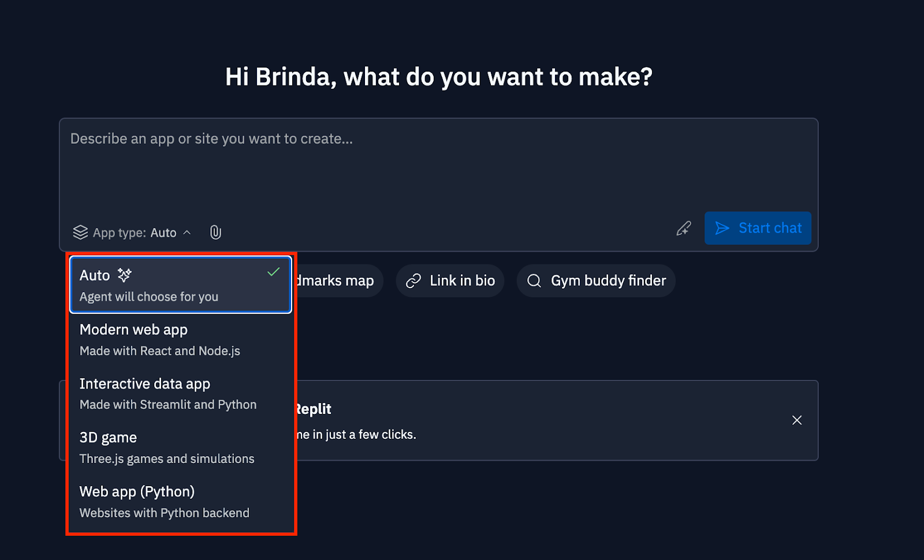Screen dimensions: 924x560
Task: Click the 'App type: Auto' selector label
Action: [x=135, y=233]
